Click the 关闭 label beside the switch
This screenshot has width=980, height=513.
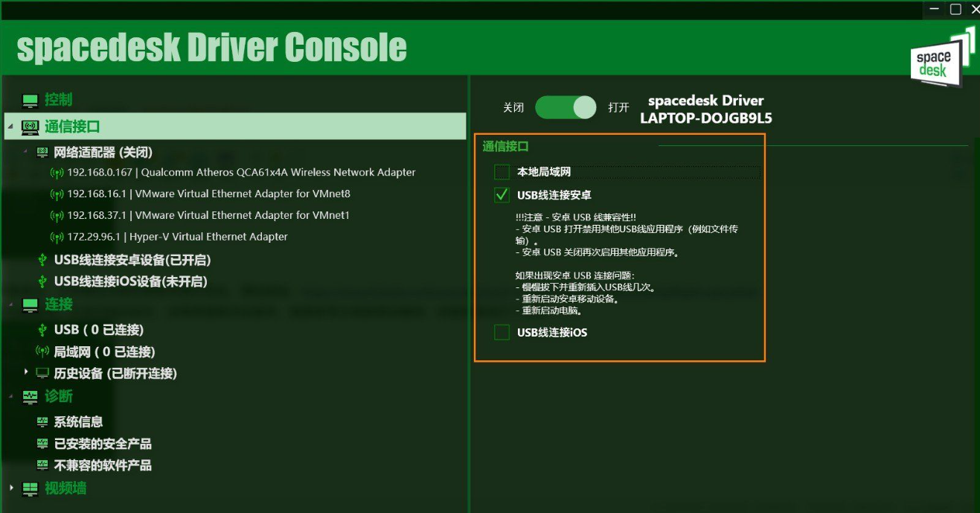[513, 108]
